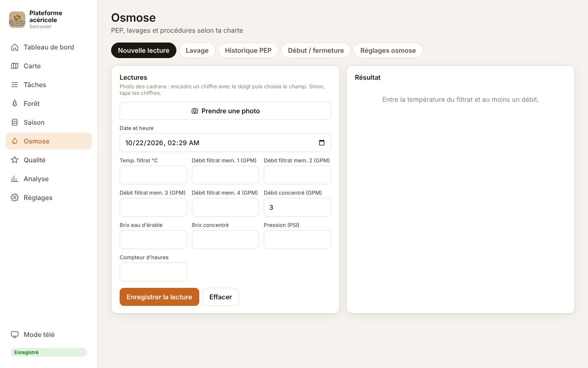Screen dimensions: 588x368
Task: Switch to the Lavage tab
Action: tap(197, 50)
